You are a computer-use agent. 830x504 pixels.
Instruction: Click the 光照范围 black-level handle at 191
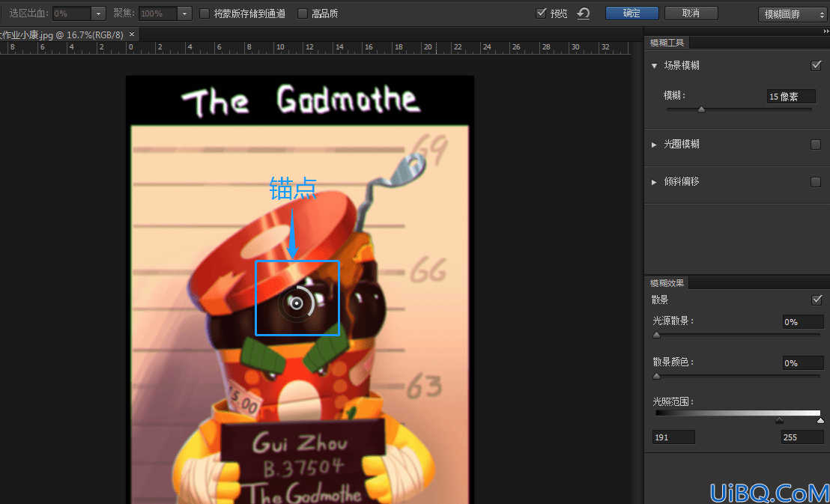click(779, 420)
